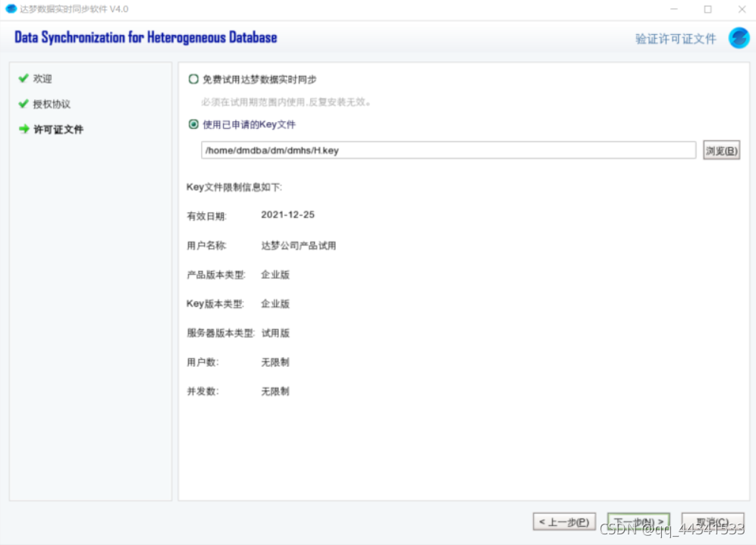The height and width of the screenshot is (545, 756).
Task: Click the 授权协议 step in sidebar
Action: point(52,104)
